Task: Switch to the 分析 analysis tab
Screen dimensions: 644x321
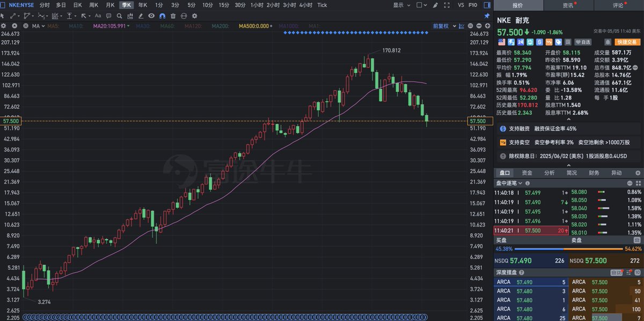Action: pos(549,173)
